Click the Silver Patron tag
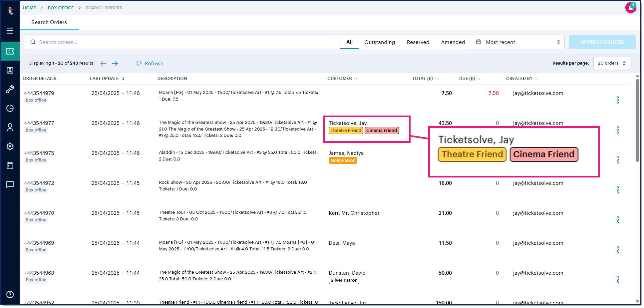The image size is (644, 308). click(x=344, y=280)
